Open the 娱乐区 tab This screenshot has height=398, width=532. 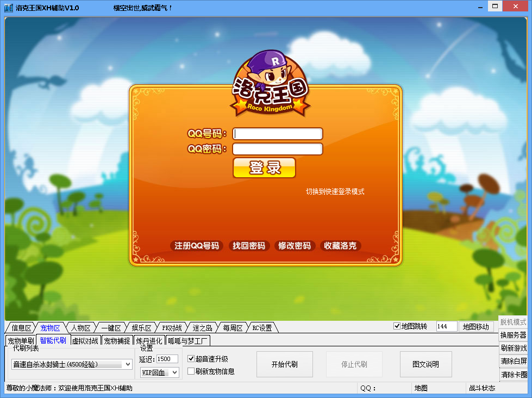(x=141, y=328)
